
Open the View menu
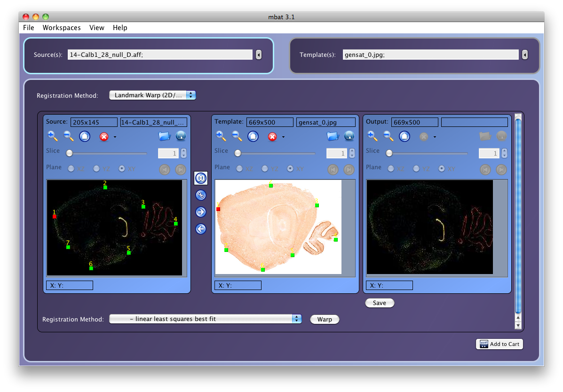pyautogui.click(x=96, y=28)
